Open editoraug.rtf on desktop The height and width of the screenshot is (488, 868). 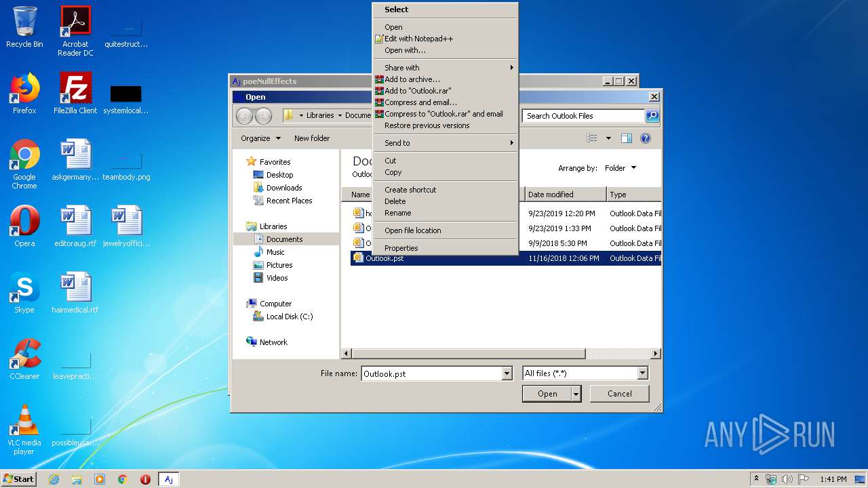pyautogui.click(x=75, y=226)
